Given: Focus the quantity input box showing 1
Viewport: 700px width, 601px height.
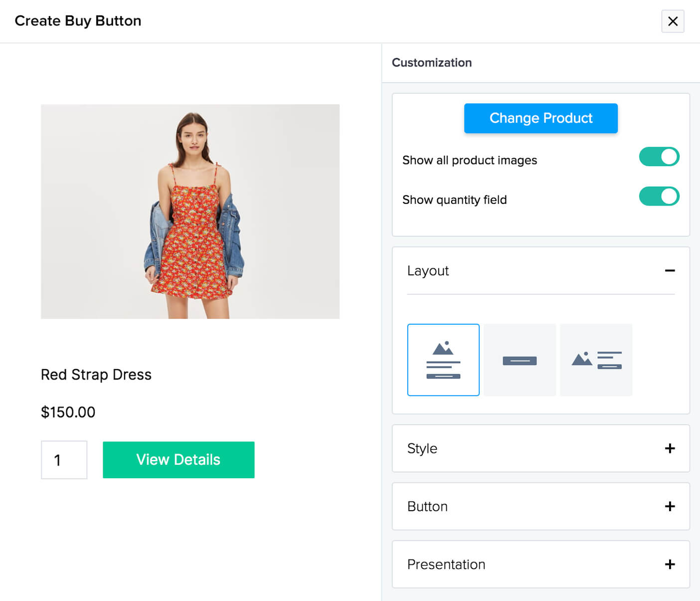Looking at the screenshot, I should (64, 459).
